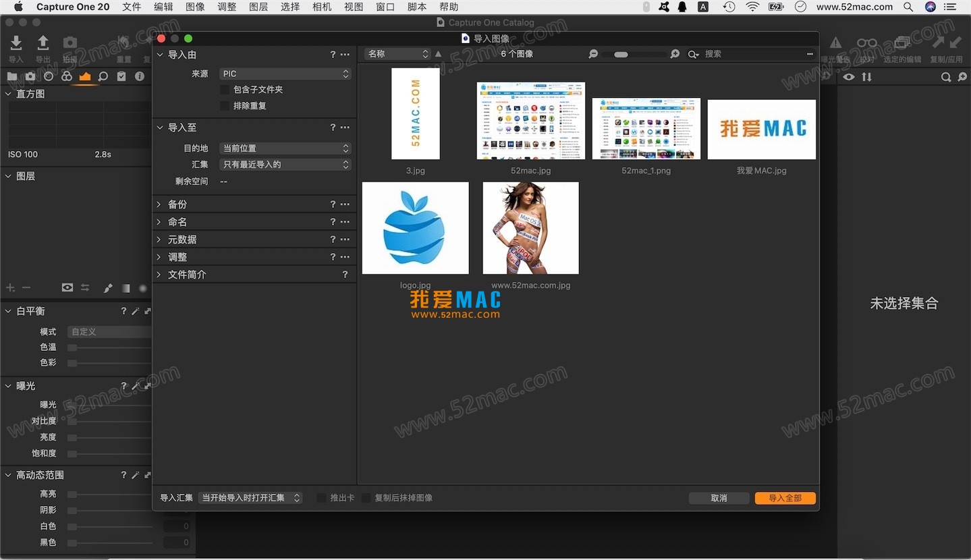This screenshot has height=560, width=971.
Task: Collapse the 直方图 panel
Action: pyautogui.click(x=8, y=94)
